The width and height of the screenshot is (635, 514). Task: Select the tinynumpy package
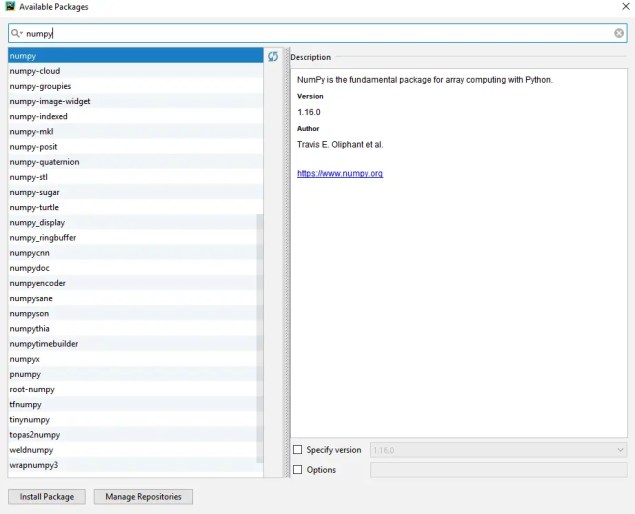30,420
